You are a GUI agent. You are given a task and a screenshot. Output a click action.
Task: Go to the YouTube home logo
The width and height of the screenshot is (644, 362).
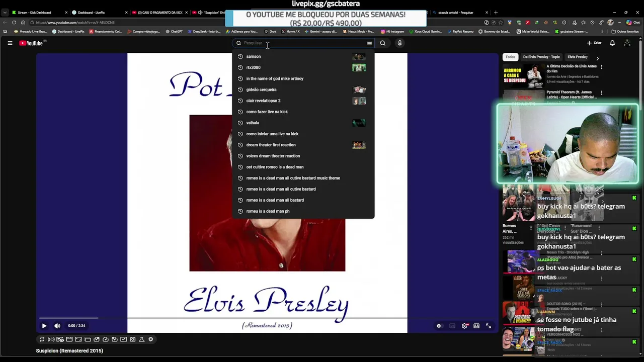click(x=31, y=43)
